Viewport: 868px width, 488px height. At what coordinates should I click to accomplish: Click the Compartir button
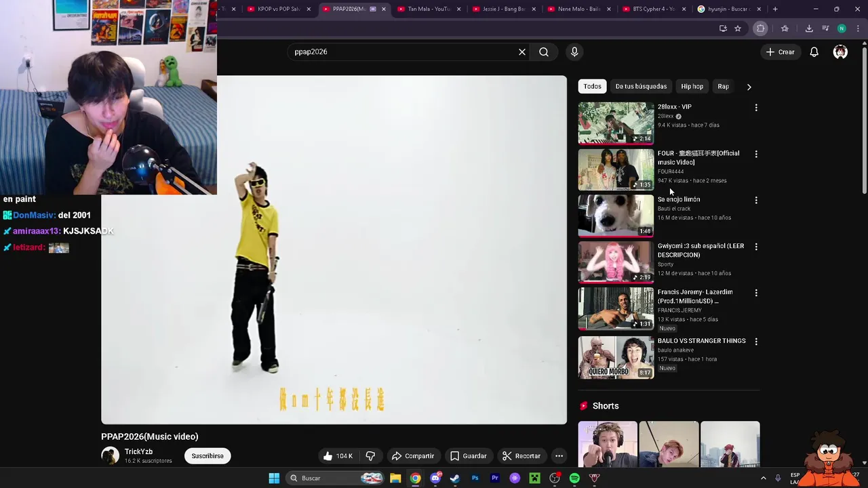tap(413, 456)
